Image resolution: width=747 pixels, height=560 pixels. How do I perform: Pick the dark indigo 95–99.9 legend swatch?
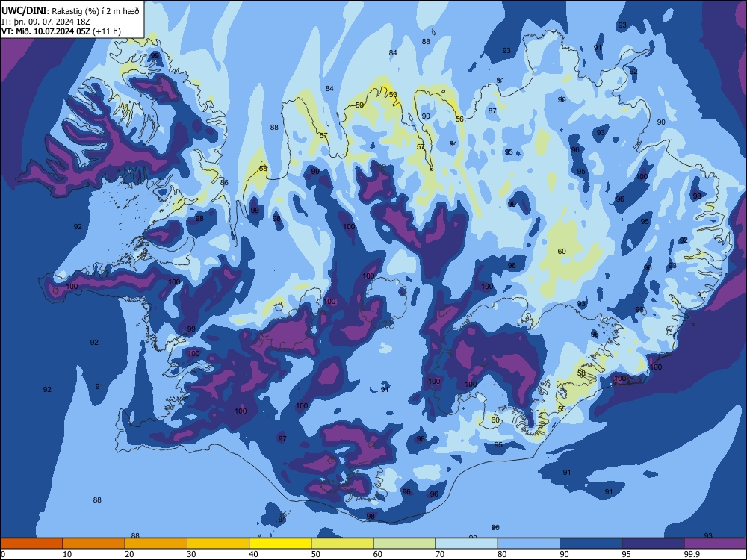(653, 544)
